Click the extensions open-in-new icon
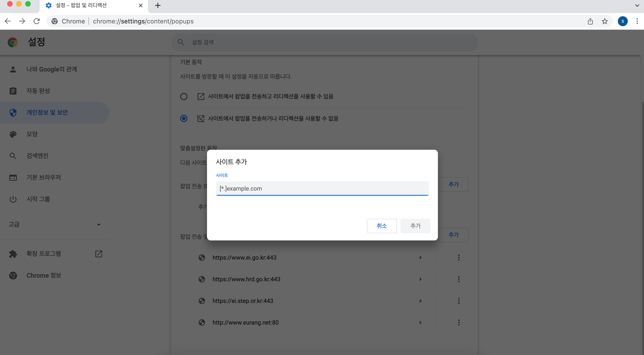The width and height of the screenshot is (644, 355). [99, 254]
